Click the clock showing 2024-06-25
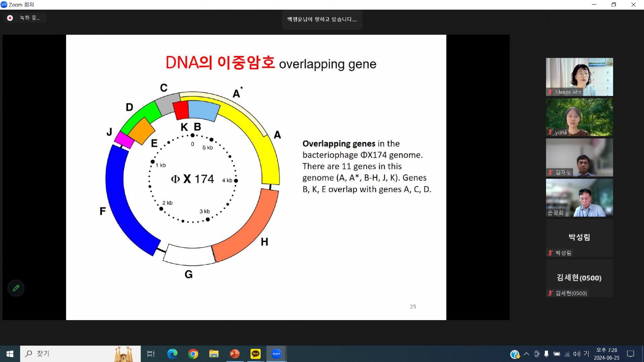Image resolution: width=644 pixels, height=362 pixels. coord(606,354)
